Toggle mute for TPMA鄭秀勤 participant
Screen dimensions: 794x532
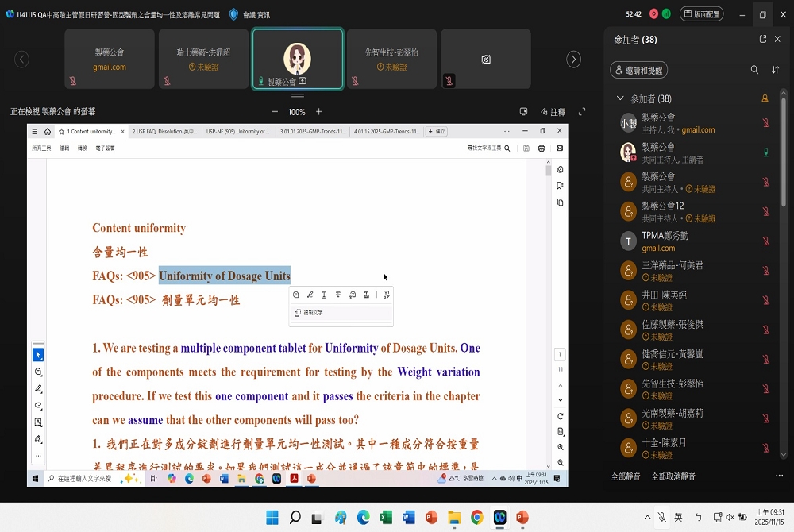(x=765, y=241)
